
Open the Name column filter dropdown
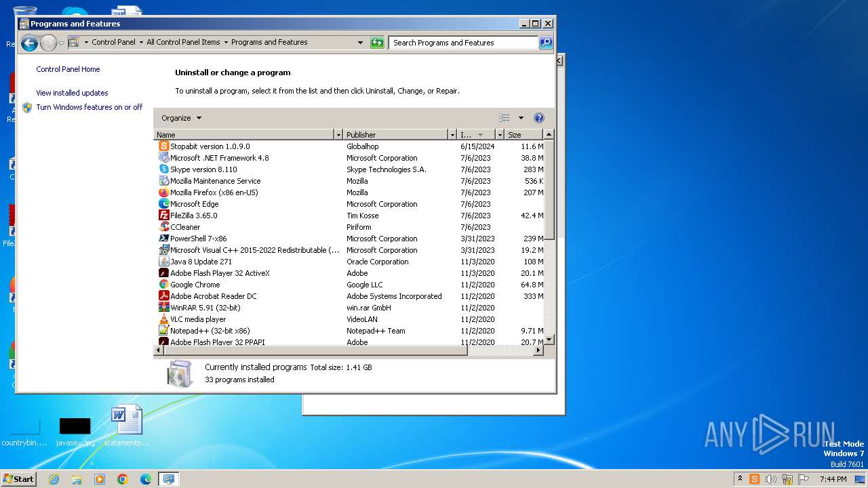click(x=338, y=135)
